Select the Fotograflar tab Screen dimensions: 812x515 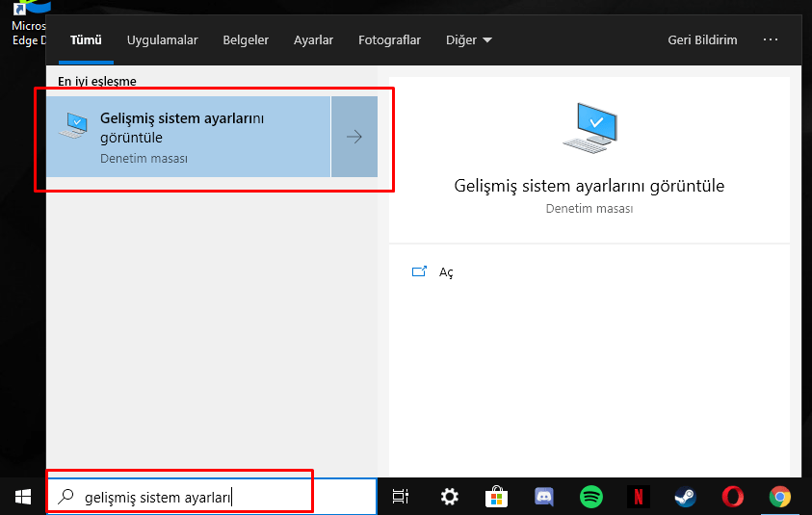coord(389,39)
